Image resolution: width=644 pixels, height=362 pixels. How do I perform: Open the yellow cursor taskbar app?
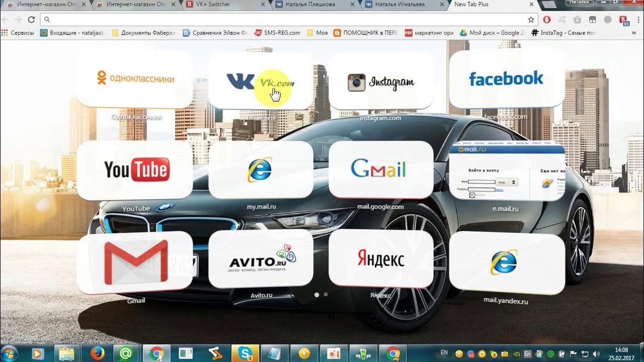304,353
